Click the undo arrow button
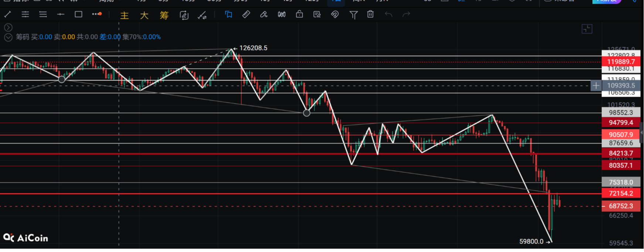Image resolution: width=644 pixels, height=252 pixels. coord(388,14)
